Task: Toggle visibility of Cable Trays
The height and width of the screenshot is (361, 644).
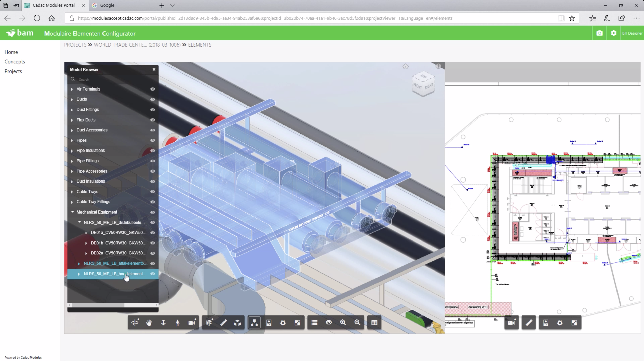Action: click(152, 191)
